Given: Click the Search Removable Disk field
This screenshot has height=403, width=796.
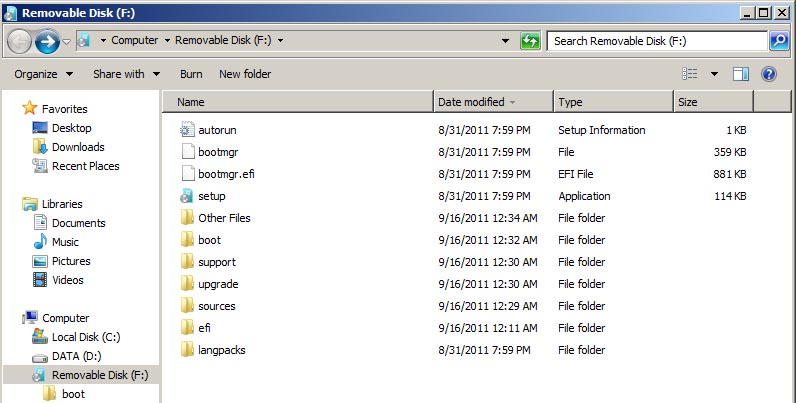Looking at the screenshot, I should pyautogui.click(x=655, y=41).
